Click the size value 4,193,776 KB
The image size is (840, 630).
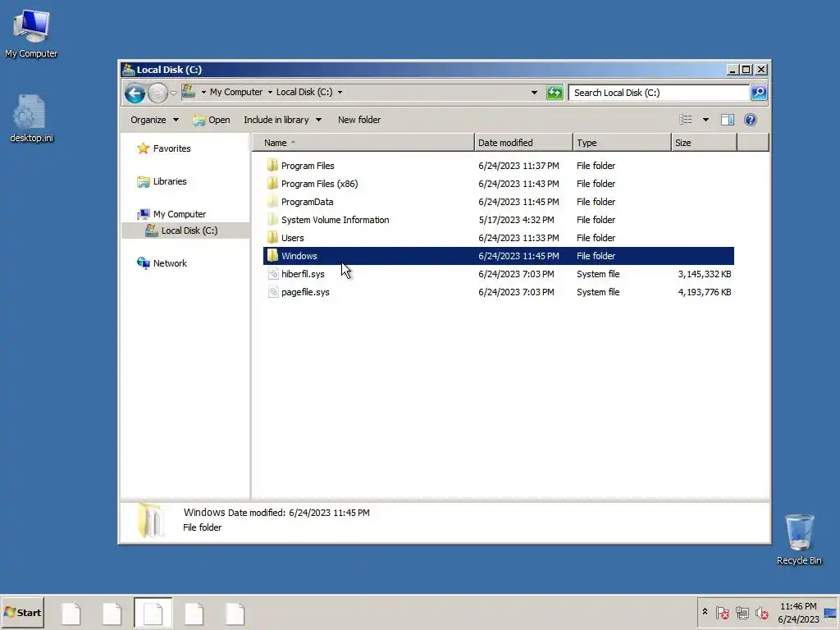pyautogui.click(x=705, y=293)
